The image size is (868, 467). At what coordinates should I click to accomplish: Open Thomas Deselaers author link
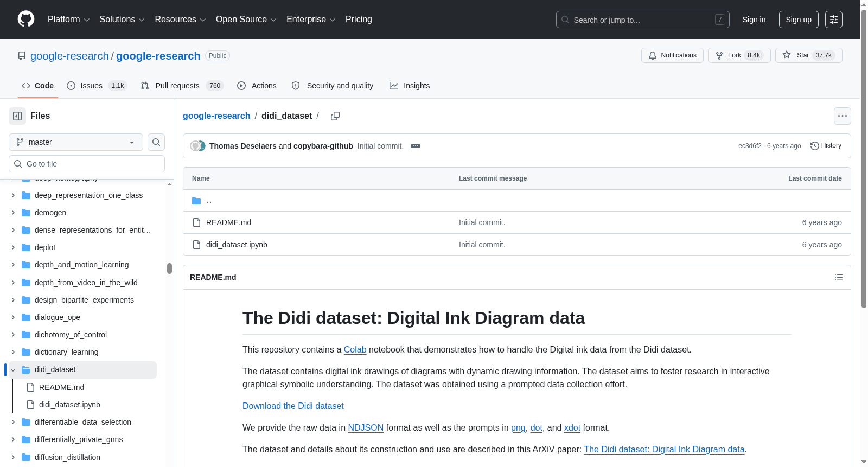[243, 146]
